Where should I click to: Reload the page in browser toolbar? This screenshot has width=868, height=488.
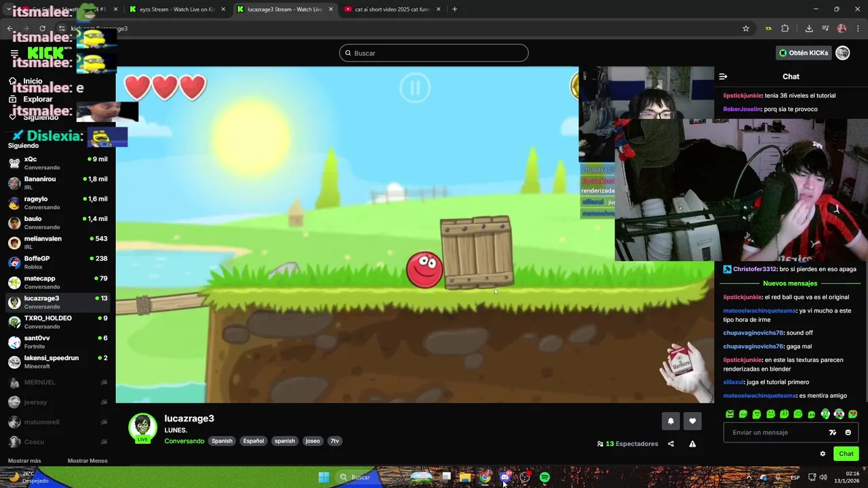pyautogui.click(x=42, y=28)
